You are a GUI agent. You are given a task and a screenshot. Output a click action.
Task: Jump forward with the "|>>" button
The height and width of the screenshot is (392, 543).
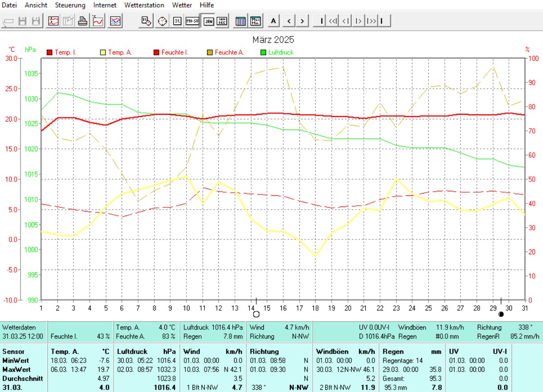371,21
